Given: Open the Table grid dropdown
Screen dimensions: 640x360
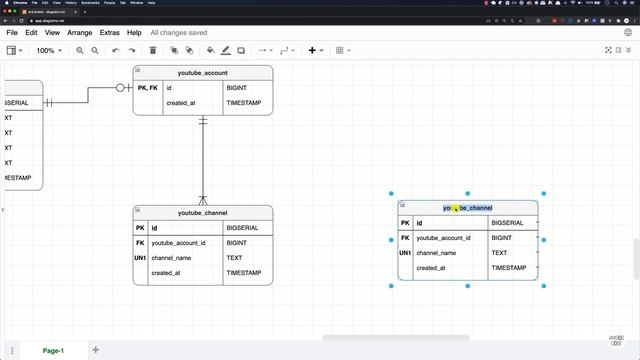Looking at the screenshot, I should [343, 51].
